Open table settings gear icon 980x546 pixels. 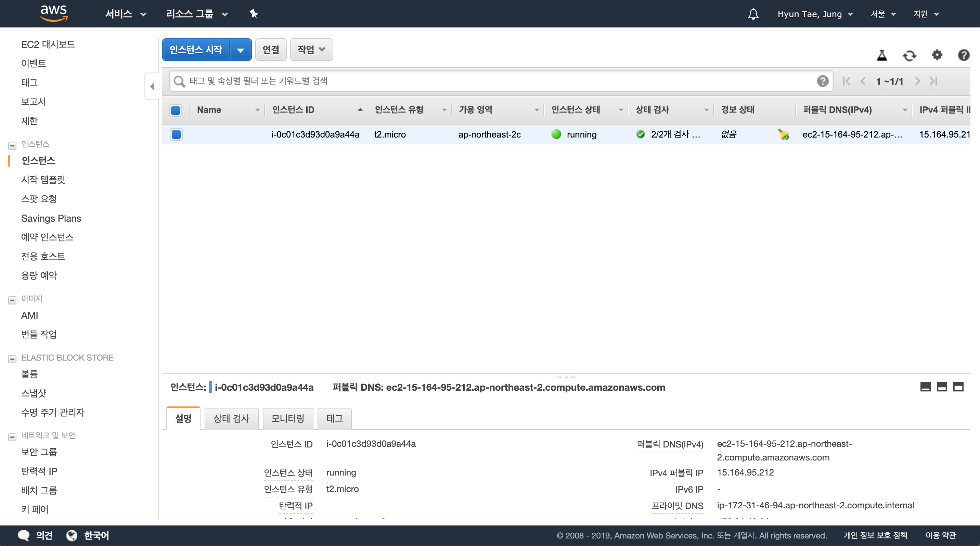[x=937, y=55]
